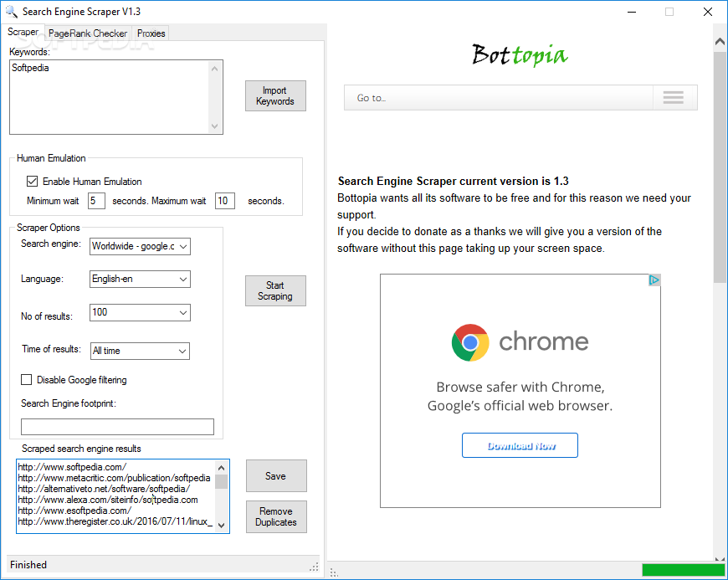This screenshot has height=580, width=728.
Task: Select the http://www.esoftpedia.com/ result
Action: click(x=74, y=511)
